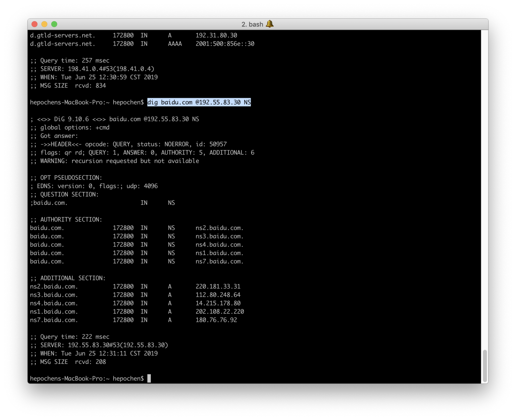Click the 'Got answer:' line
Viewport: 516px width, 420px height.
(54, 136)
